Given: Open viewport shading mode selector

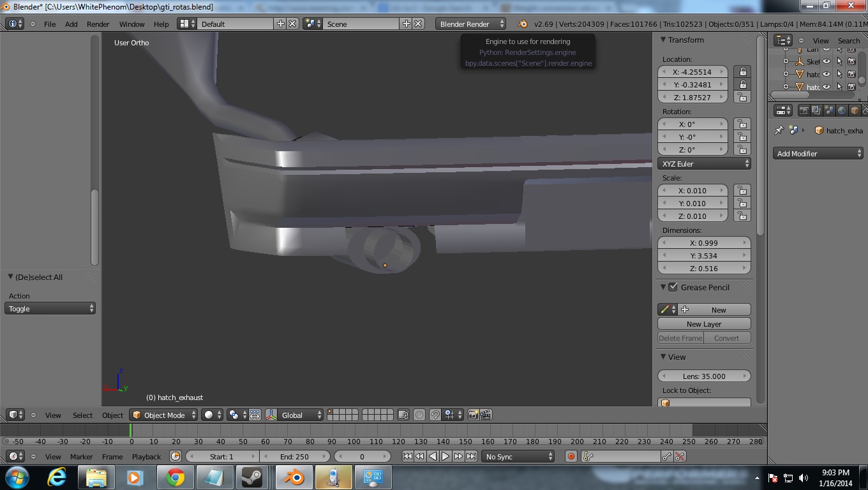Looking at the screenshot, I should tap(213, 415).
